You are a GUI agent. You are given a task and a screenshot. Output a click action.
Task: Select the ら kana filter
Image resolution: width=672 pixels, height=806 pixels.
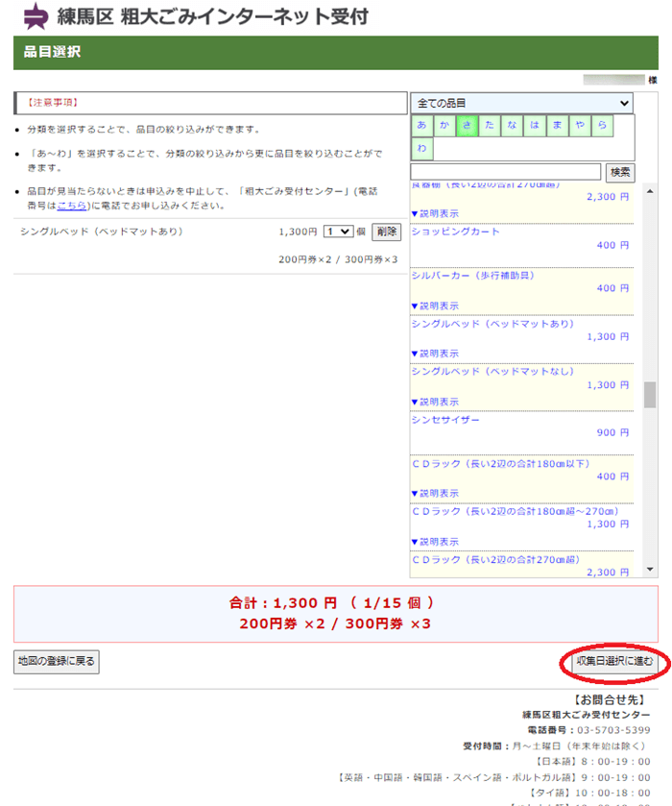[x=603, y=126]
